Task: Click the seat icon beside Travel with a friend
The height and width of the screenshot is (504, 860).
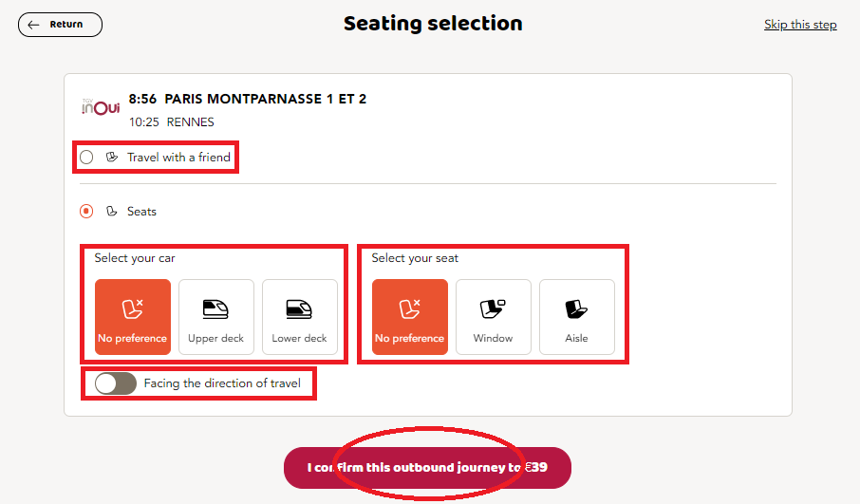Action: point(112,158)
